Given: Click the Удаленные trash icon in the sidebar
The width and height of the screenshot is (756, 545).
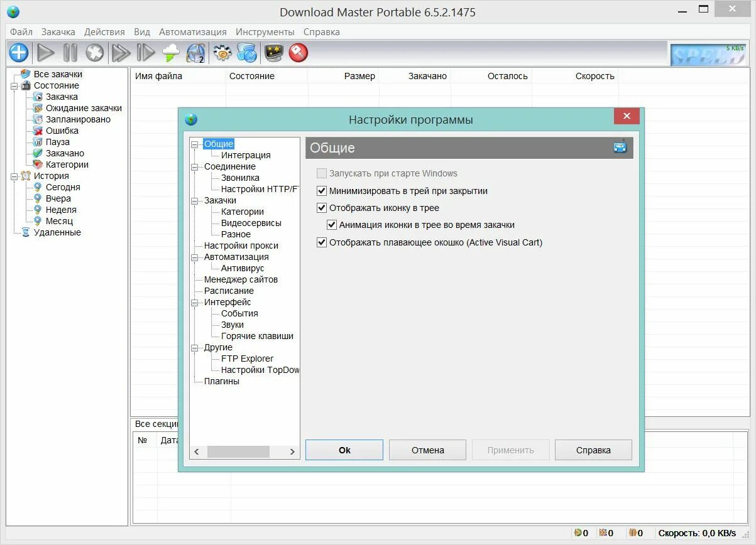Looking at the screenshot, I should coord(25,232).
